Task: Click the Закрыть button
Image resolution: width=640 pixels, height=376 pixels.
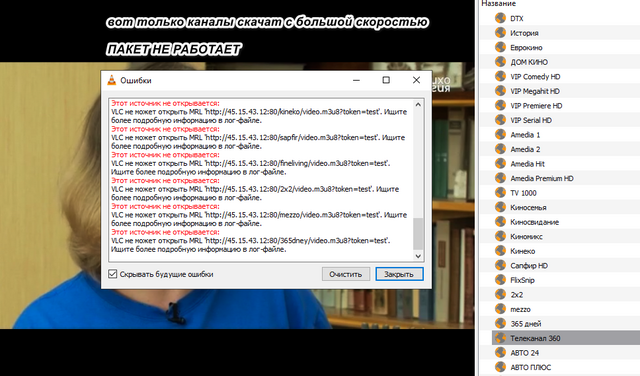Action: tap(399, 274)
